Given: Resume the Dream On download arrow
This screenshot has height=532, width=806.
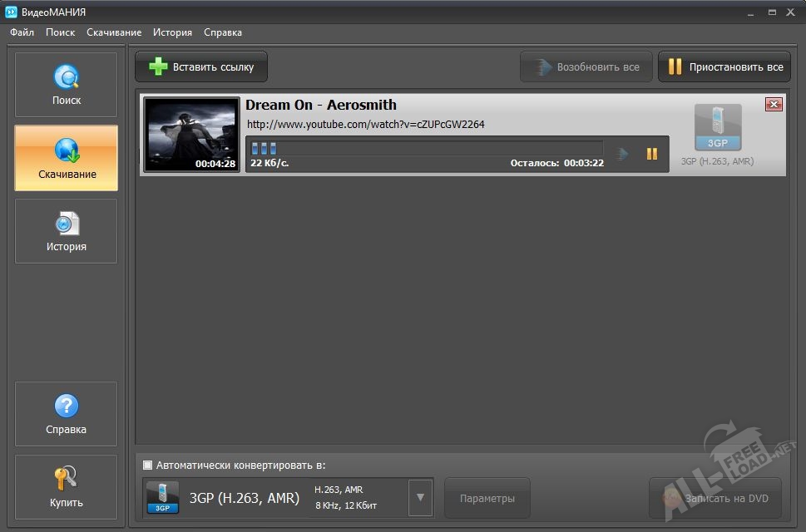Looking at the screenshot, I should point(621,154).
